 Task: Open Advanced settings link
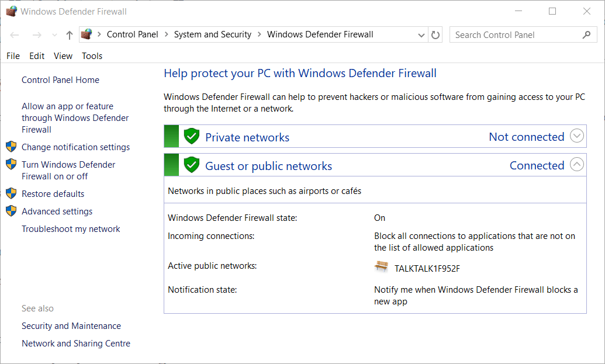(x=57, y=212)
